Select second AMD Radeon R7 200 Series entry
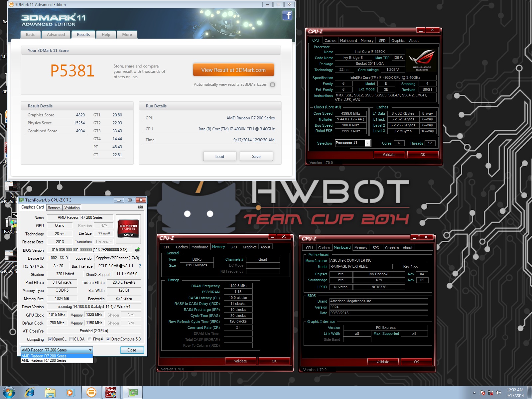The image size is (532, 399). pyautogui.click(x=57, y=360)
